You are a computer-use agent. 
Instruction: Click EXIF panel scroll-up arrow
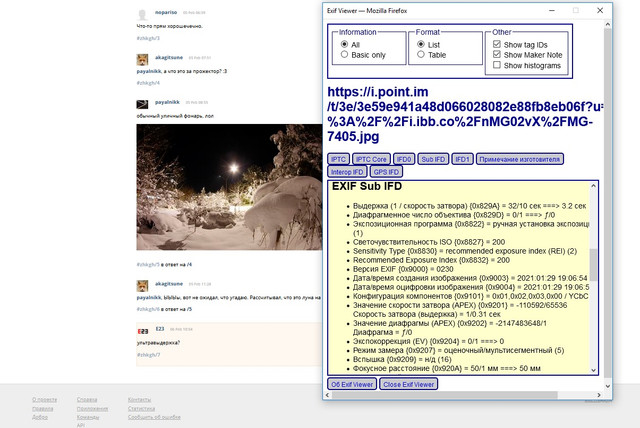tap(593, 186)
